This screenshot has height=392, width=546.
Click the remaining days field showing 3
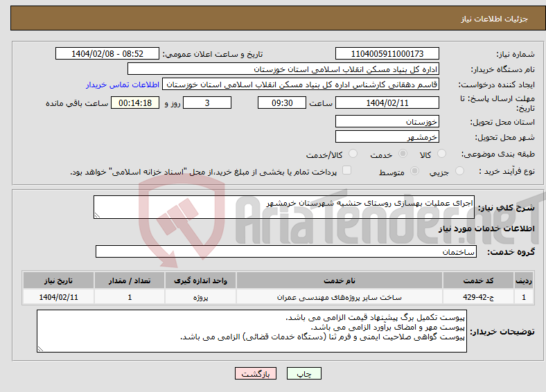click(207, 103)
